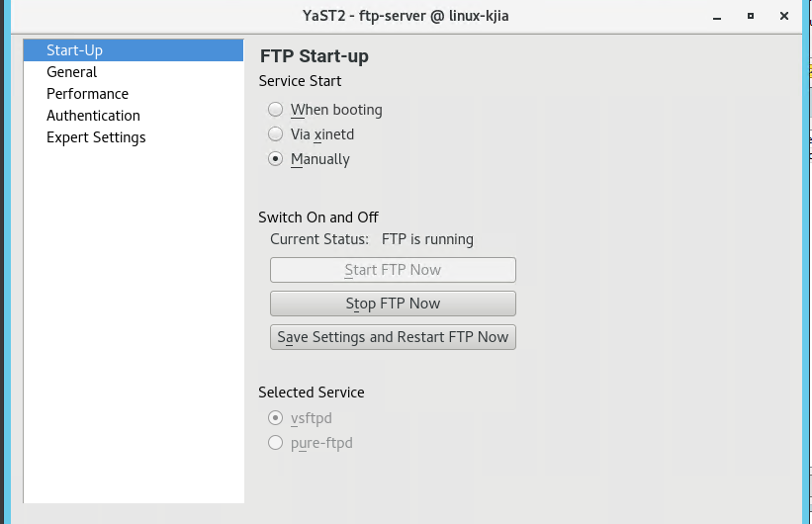Select the When booting radio option

pyautogui.click(x=276, y=110)
